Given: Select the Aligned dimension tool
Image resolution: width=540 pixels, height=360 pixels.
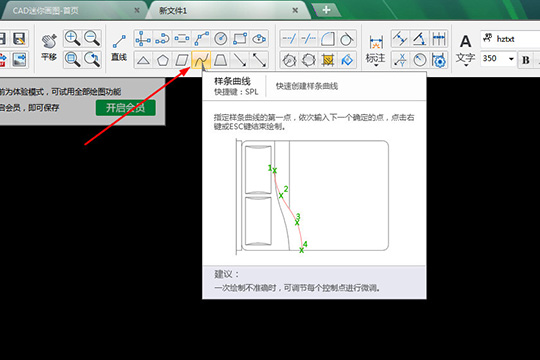Looking at the screenshot, I should tap(400, 39).
